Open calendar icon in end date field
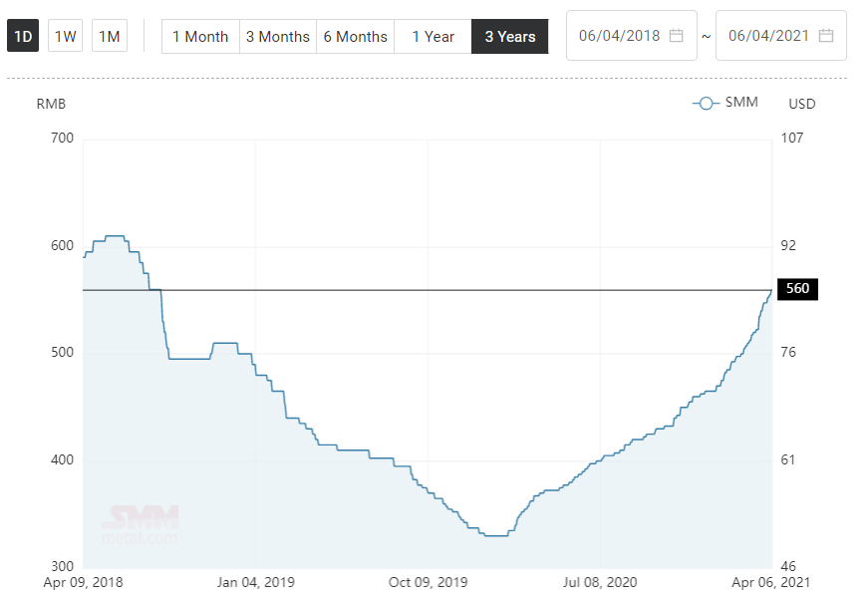868x597 pixels. point(826,36)
